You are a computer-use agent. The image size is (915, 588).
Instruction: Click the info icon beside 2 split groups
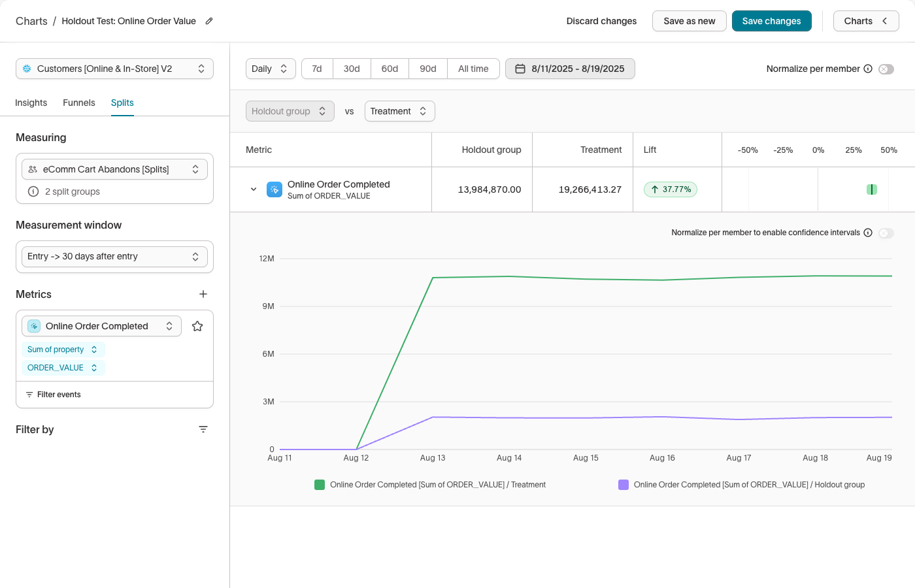click(33, 191)
